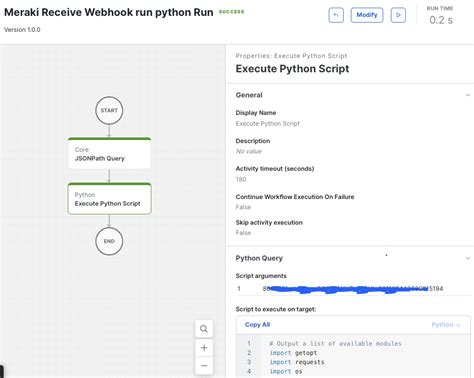Collapse the General section chevron
This screenshot has height=378, width=474.
coord(468,95)
